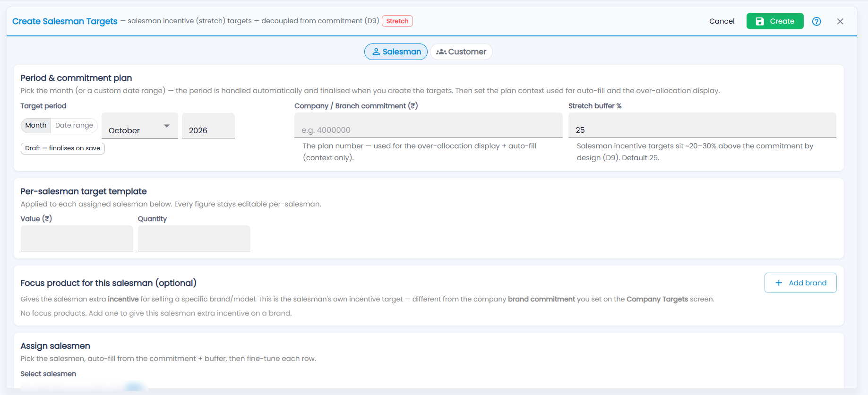Viewport: 868px width, 395px height.
Task: Click the Assign salesmen heading
Action: [55, 346]
